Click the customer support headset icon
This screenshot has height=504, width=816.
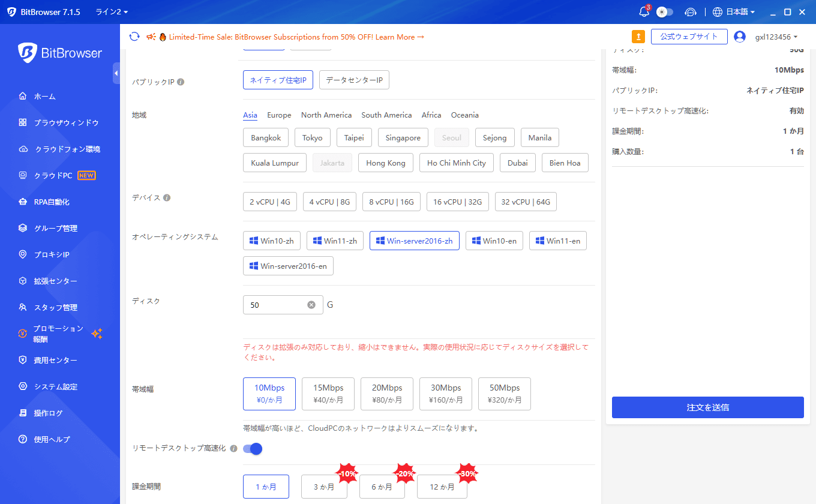(690, 12)
